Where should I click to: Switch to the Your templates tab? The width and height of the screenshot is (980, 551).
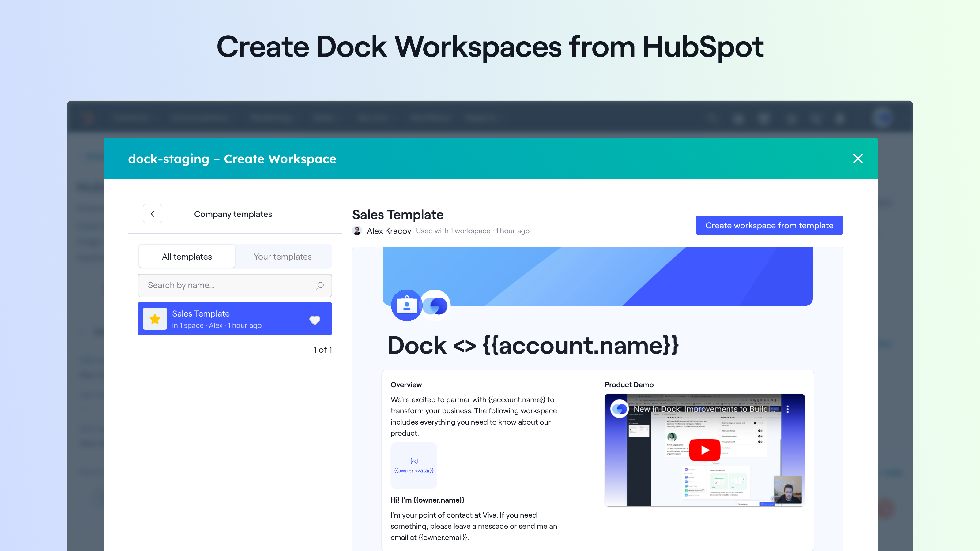[x=283, y=256]
